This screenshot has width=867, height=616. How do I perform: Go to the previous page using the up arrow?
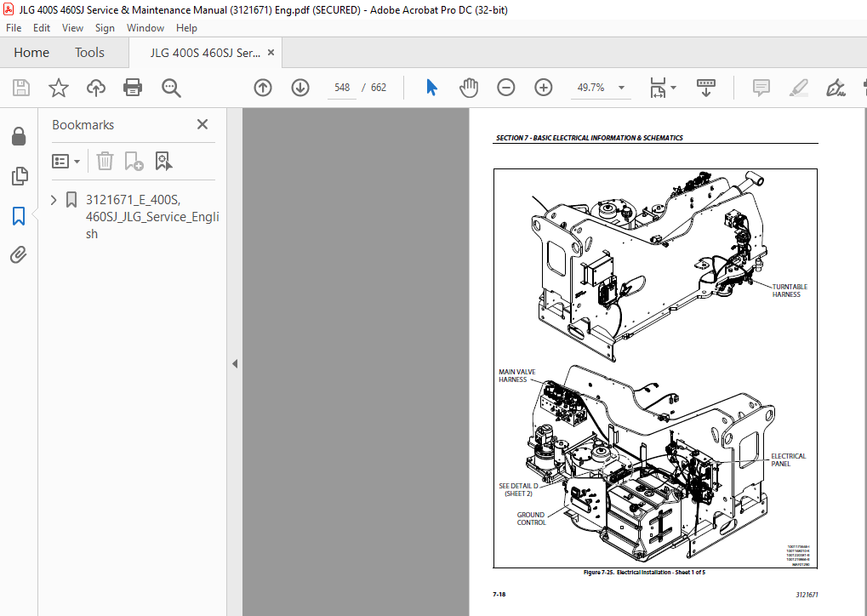[x=263, y=88]
